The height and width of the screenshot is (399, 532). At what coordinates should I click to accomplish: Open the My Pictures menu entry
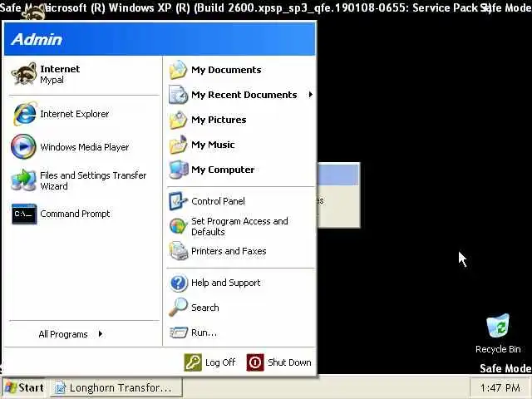coord(241,120)
